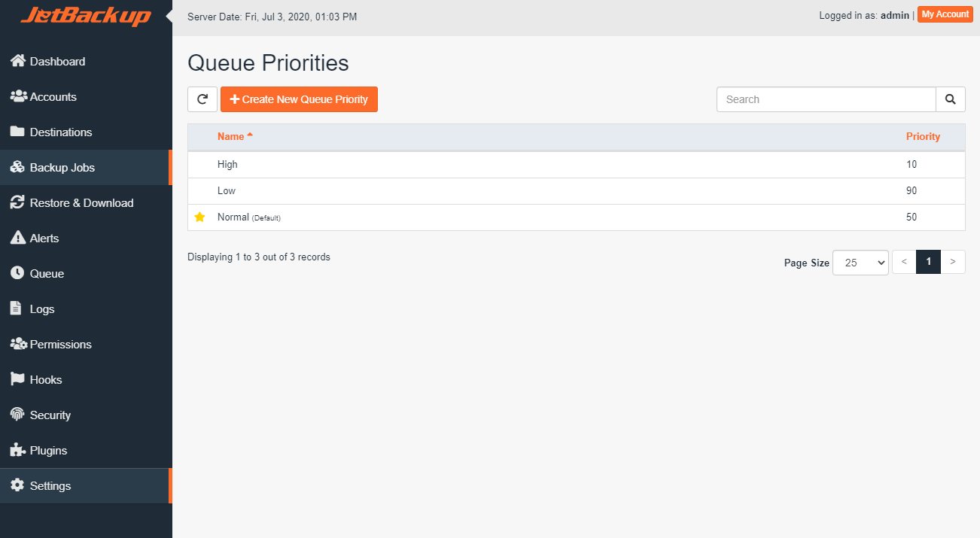Viewport: 980px width, 538px height.
Task: Open My Account
Action: pos(945,14)
